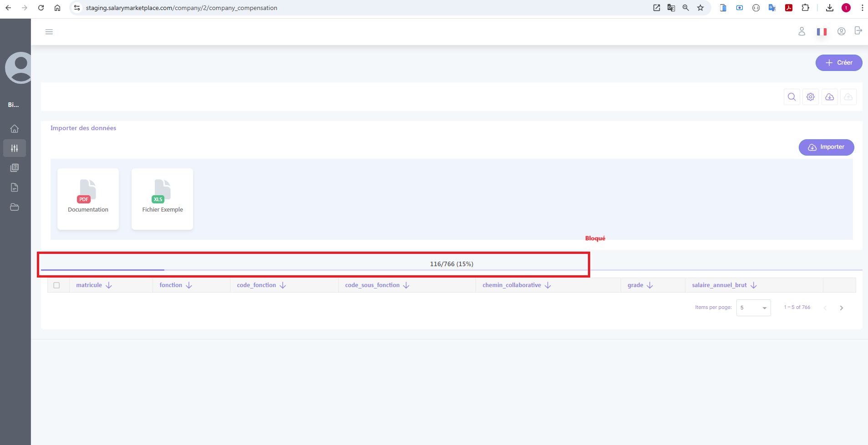Click the folder icon in sidebar
Screen dimensions: 868x445
pyautogui.click(x=15, y=207)
